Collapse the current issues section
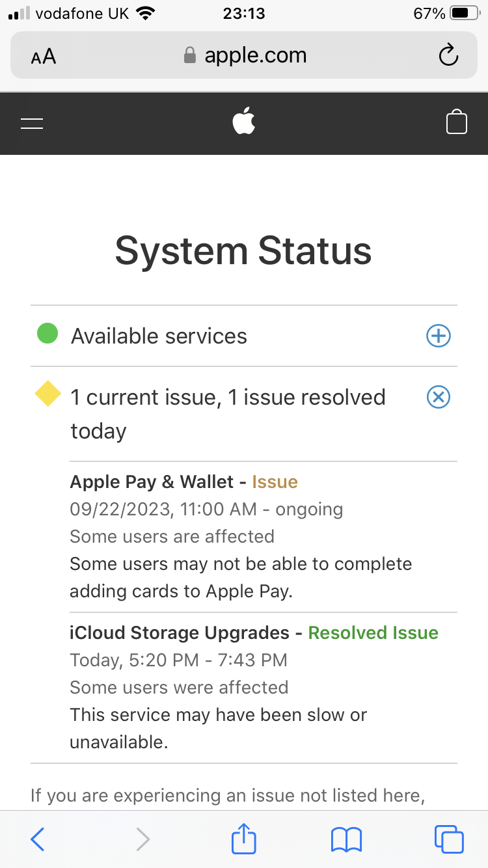The image size is (488, 868). click(438, 397)
